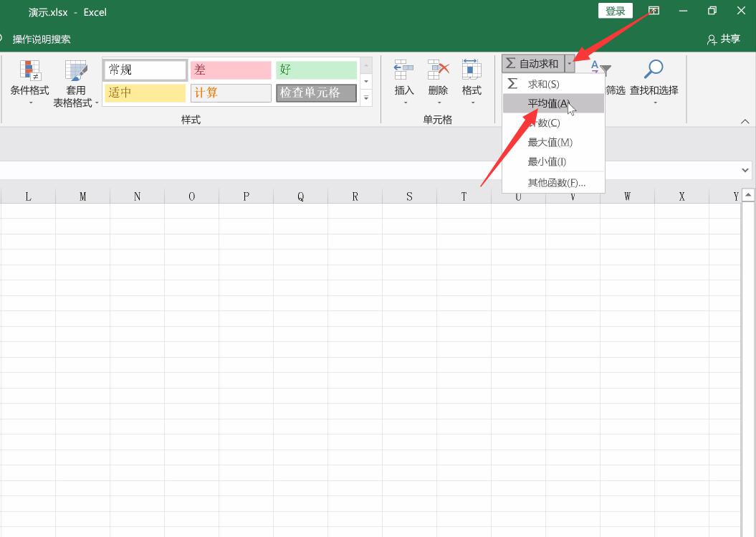This screenshot has width=756, height=537.
Task: Click the 登录 sign-in button
Action: tap(616, 11)
